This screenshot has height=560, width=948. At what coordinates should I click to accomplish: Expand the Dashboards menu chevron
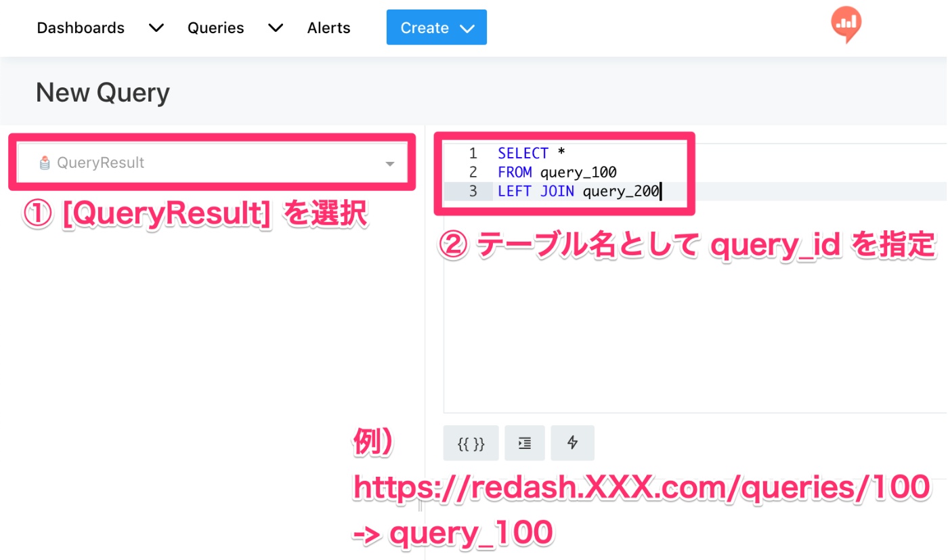click(x=156, y=28)
